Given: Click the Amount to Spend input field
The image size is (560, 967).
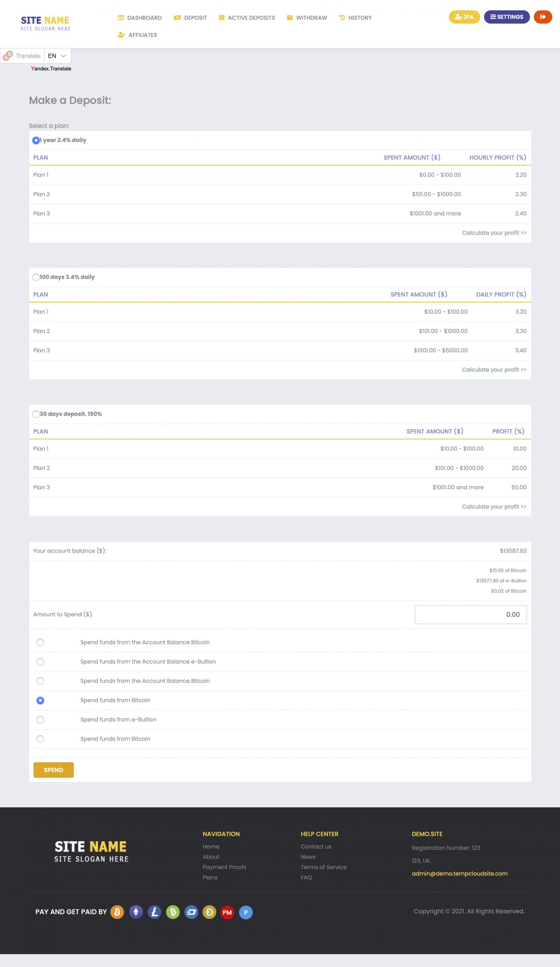Looking at the screenshot, I should [470, 614].
